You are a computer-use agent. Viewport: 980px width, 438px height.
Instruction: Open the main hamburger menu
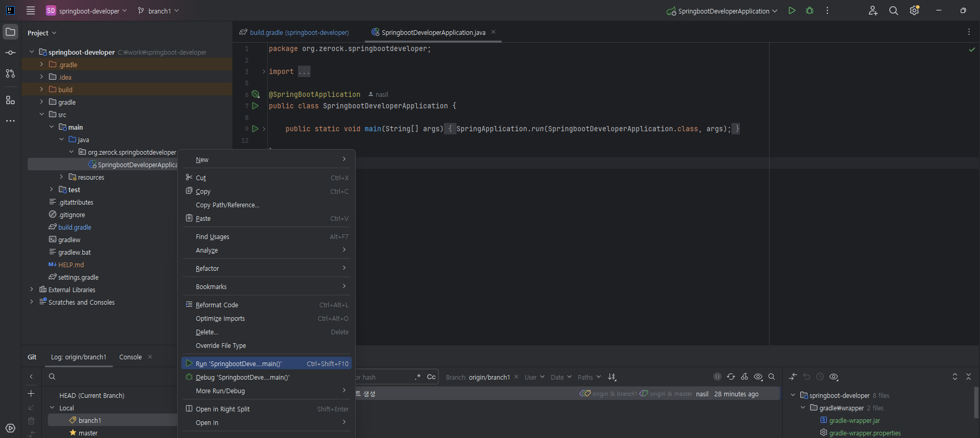click(x=31, y=10)
